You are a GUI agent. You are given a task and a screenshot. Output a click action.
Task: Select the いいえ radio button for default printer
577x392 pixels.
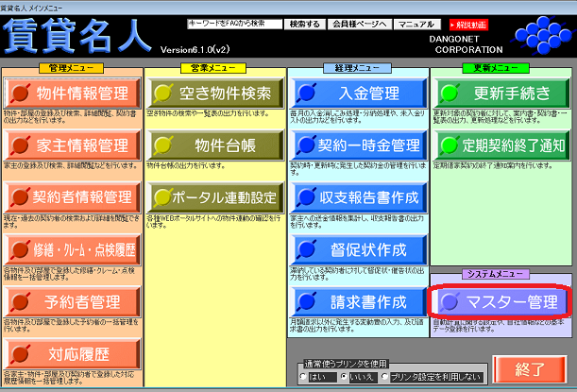[x=347, y=377]
